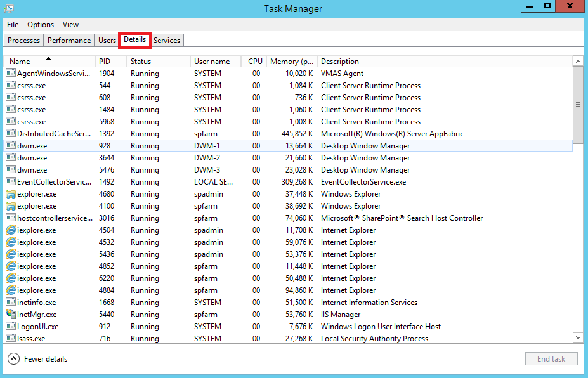Click the LogonUI.exe process icon
Screen dimensions: 588x378
[11, 326]
